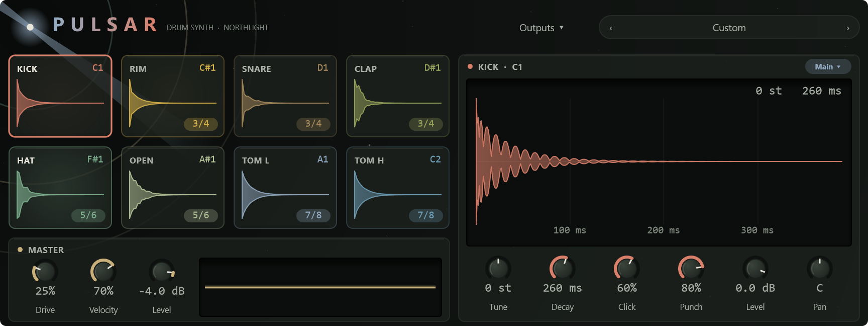Click the F#1 note label on HAT pad

(x=95, y=159)
